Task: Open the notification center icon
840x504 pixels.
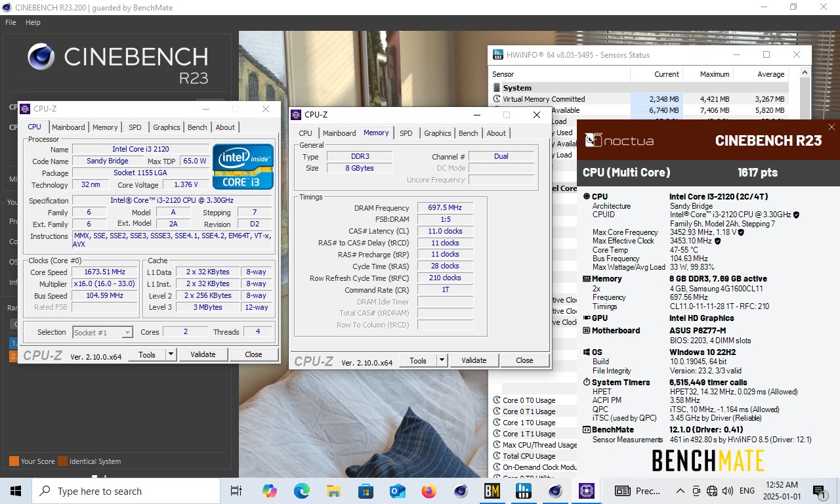Action: coord(818,491)
